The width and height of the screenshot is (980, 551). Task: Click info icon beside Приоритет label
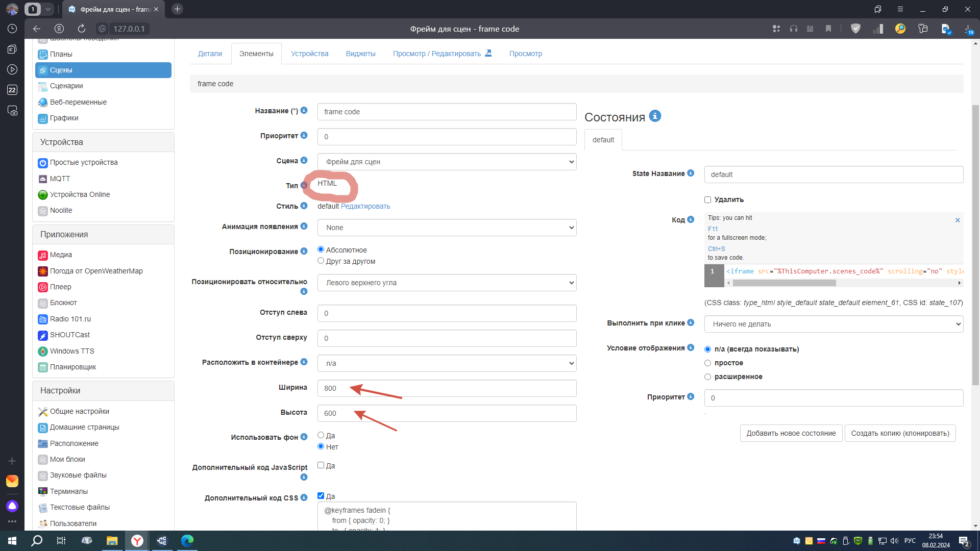304,135
